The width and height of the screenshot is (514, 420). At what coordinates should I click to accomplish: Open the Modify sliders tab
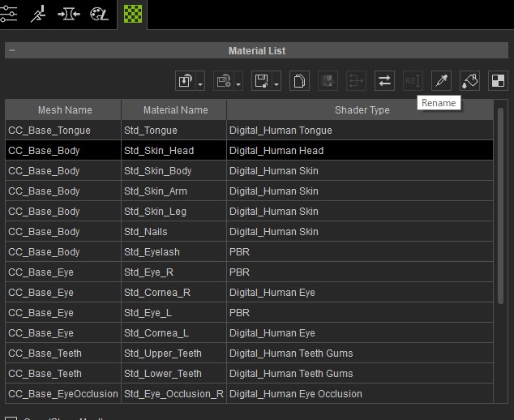pyautogui.click(x=10, y=13)
